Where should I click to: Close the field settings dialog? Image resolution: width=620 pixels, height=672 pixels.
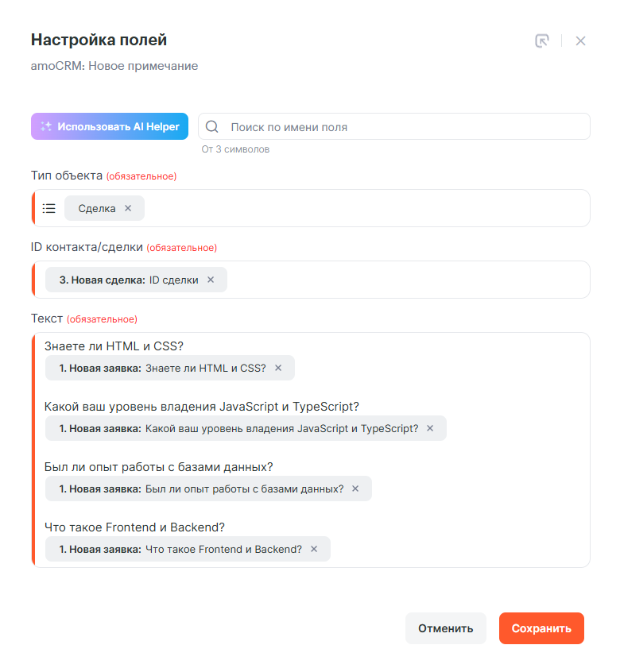(580, 41)
